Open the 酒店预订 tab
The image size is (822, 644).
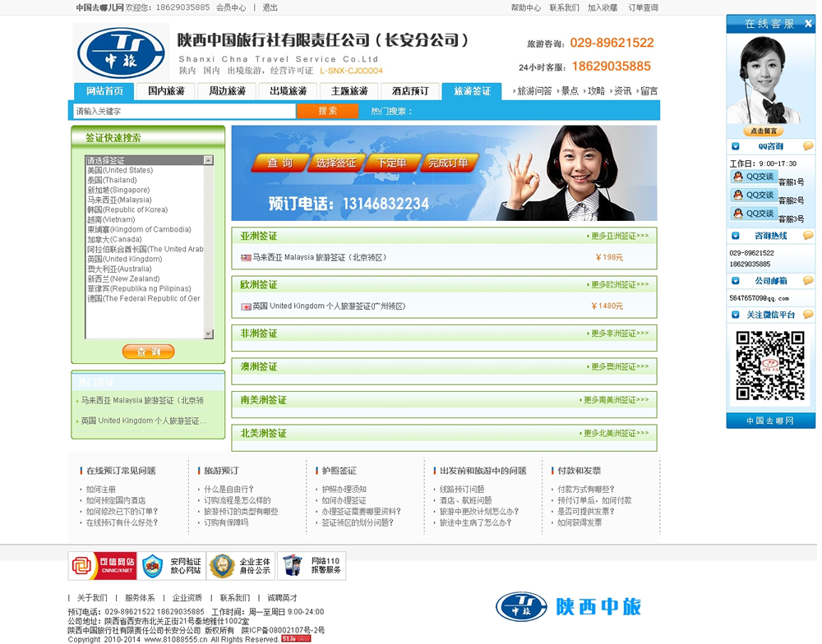coord(410,91)
